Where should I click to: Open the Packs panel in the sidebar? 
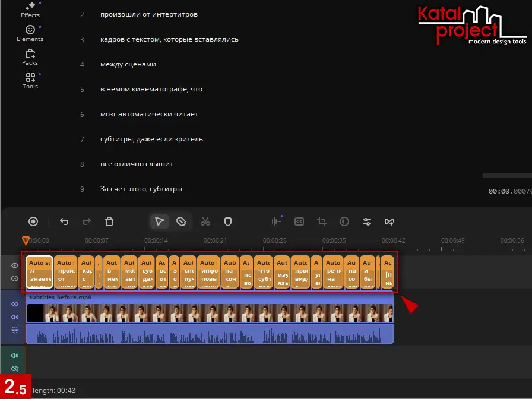(x=30, y=57)
